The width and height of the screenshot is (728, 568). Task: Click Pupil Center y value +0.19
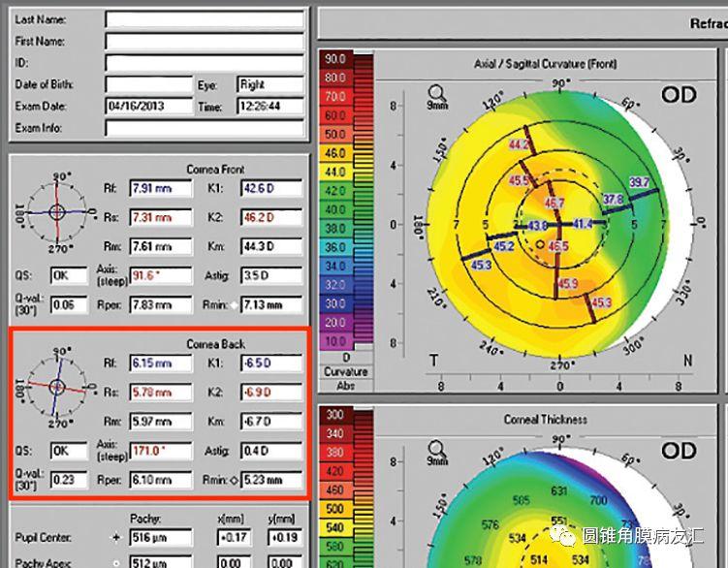click(x=285, y=538)
